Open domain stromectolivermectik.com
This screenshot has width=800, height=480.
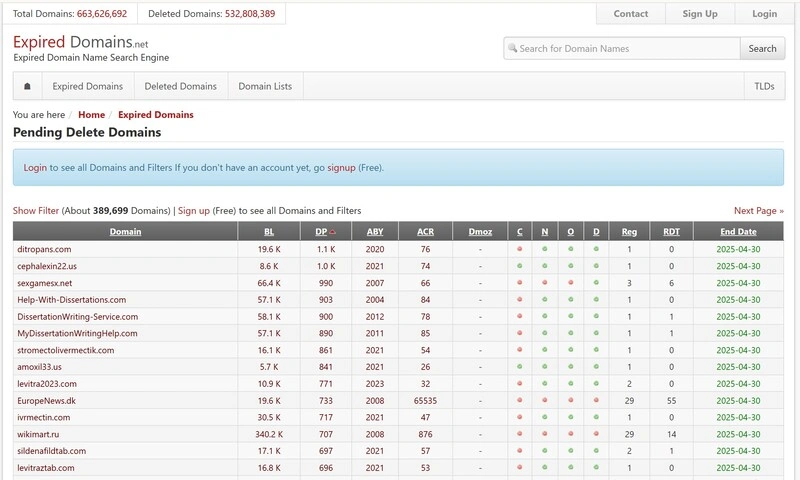click(x=66, y=350)
